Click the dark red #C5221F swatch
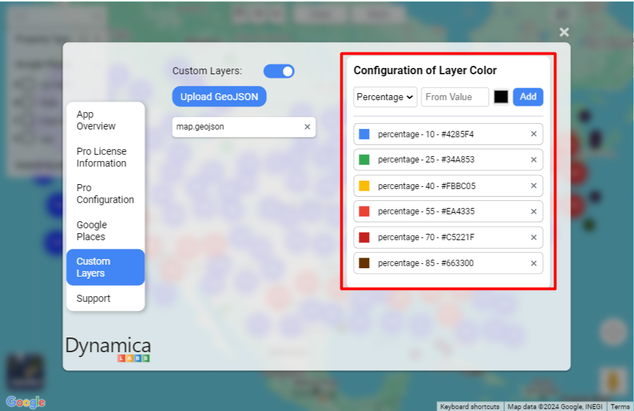Screen dimensions: 634x411 tap(364, 237)
